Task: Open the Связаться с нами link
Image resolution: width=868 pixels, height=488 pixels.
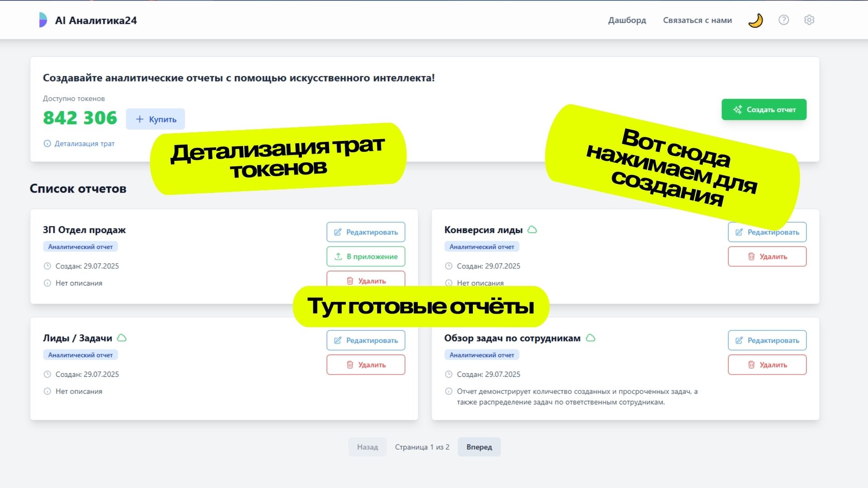Action: (x=697, y=20)
